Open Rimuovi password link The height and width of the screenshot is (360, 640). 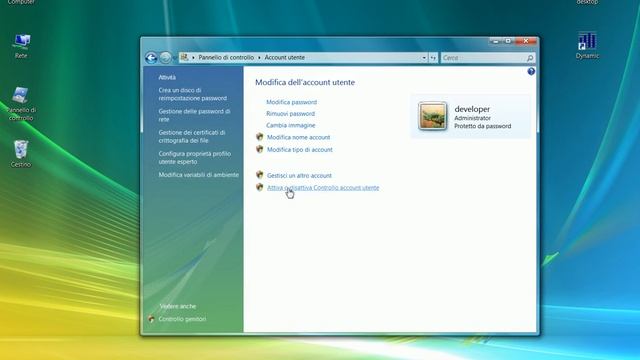[291, 113]
